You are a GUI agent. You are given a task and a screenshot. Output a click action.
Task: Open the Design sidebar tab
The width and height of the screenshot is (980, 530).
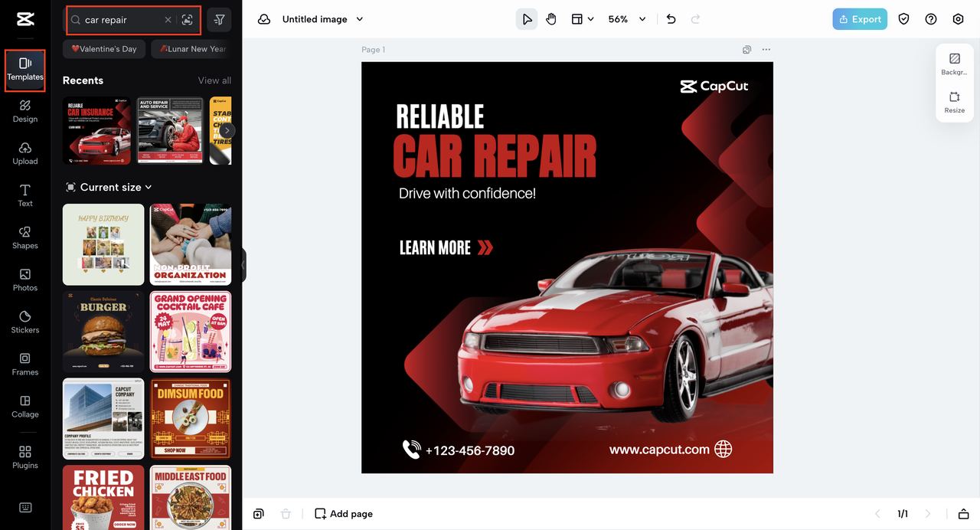point(25,111)
